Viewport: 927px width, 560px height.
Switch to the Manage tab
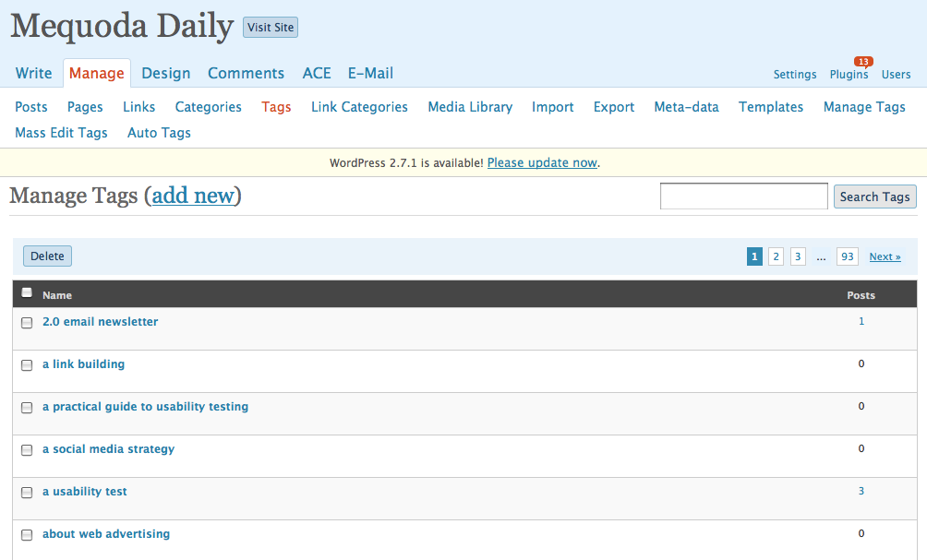tap(96, 73)
